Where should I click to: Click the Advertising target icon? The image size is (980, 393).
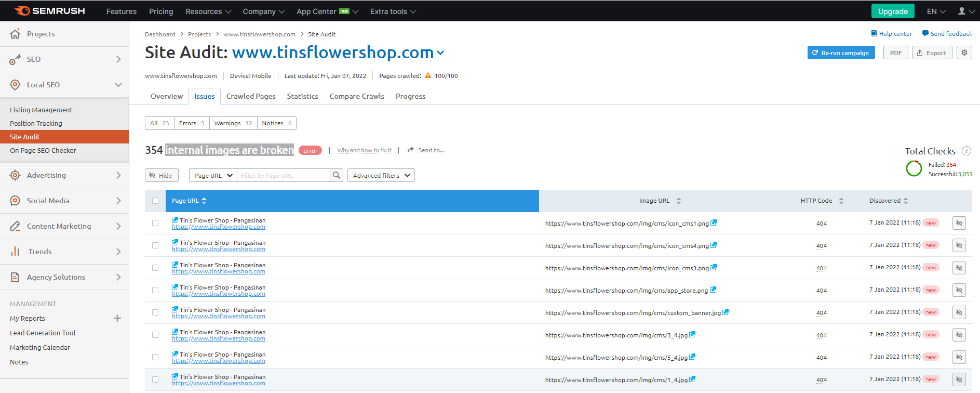(x=15, y=175)
